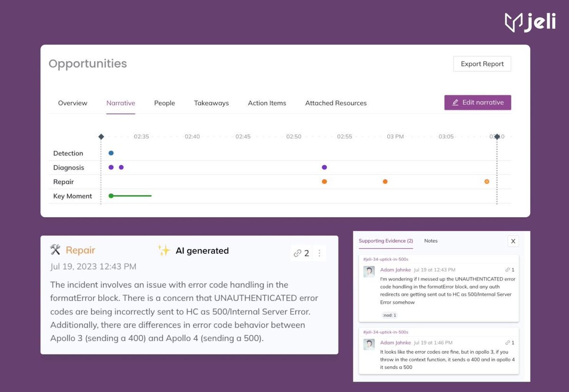The width and height of the screenshot is (569, 392).
Task: Select the Narrative tab
Action: coord(121,103)
